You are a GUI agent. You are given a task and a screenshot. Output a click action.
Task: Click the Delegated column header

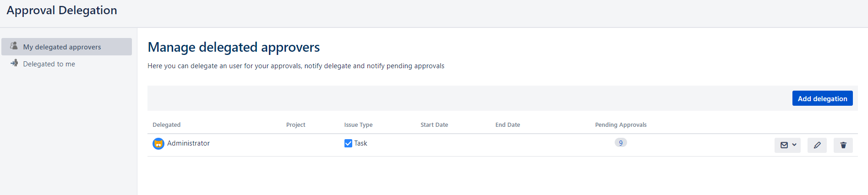click(166, 125)
